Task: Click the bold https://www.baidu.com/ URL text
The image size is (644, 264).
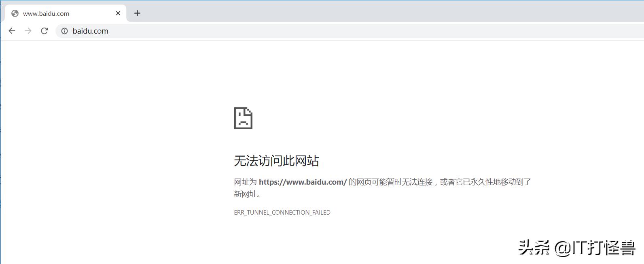Action: tap(303, 182)
